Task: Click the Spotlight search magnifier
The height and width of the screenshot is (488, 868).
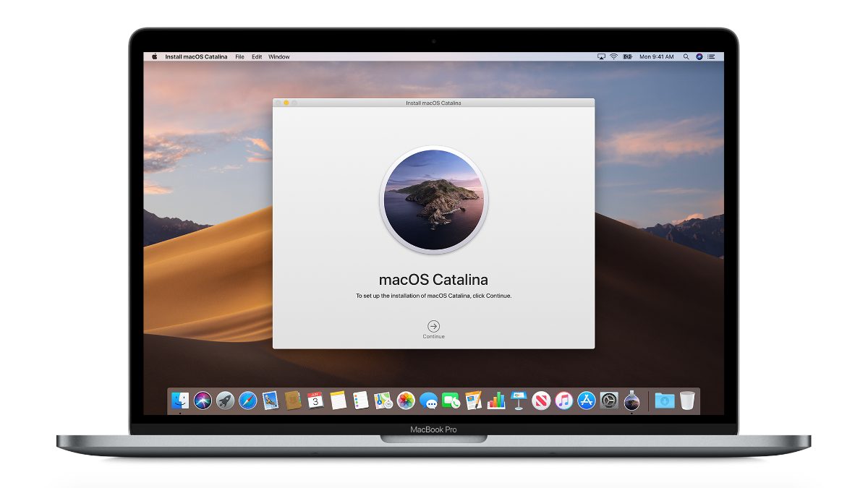Action: coord(686,56)
